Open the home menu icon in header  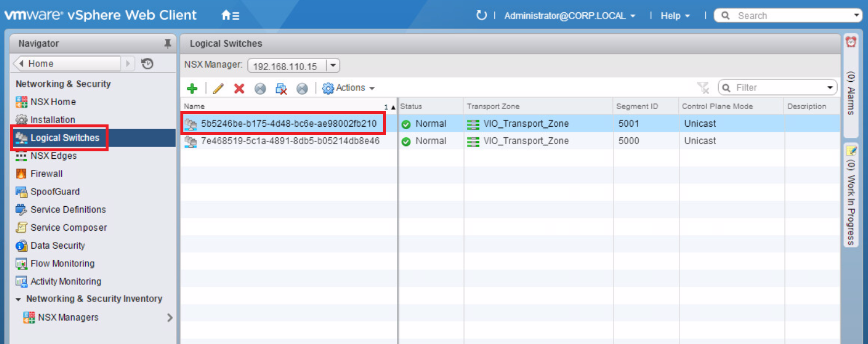coord(231,16)
